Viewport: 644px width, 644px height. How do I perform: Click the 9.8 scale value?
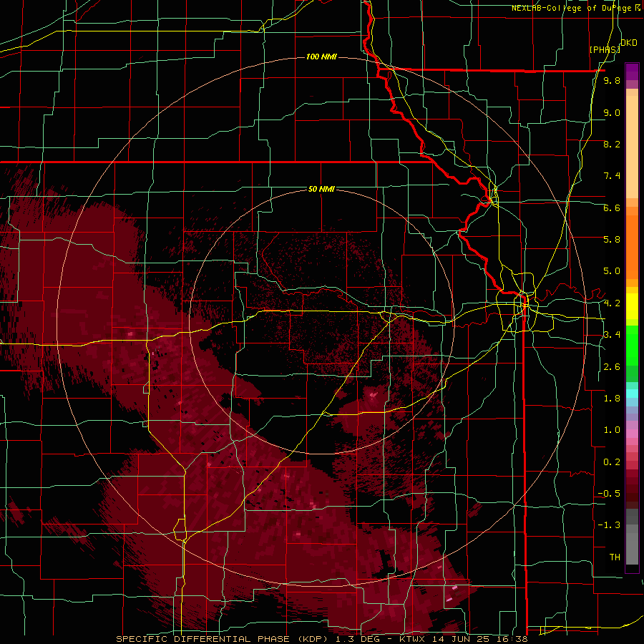pyautogui.click(x=612, y=81)
